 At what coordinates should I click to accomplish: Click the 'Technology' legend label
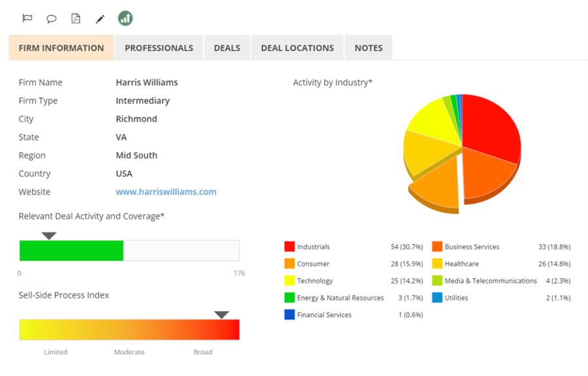[x=315, y=281]
